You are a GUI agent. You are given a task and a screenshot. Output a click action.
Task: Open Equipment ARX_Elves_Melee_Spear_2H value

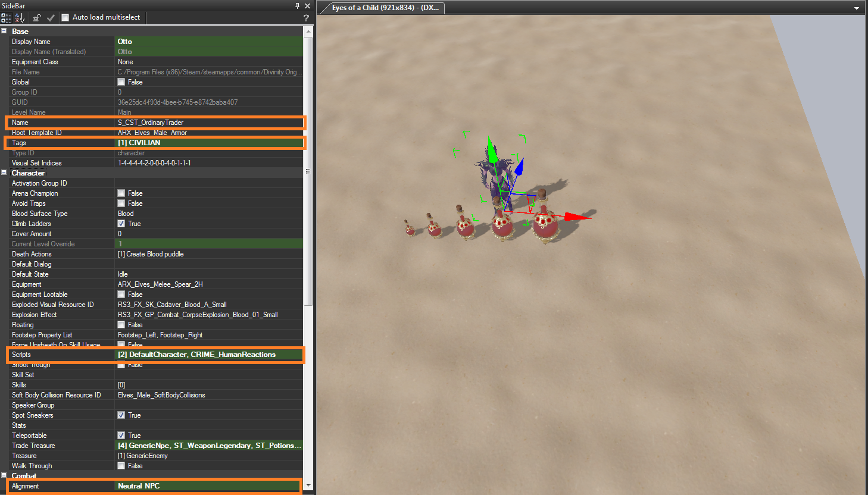209,284
